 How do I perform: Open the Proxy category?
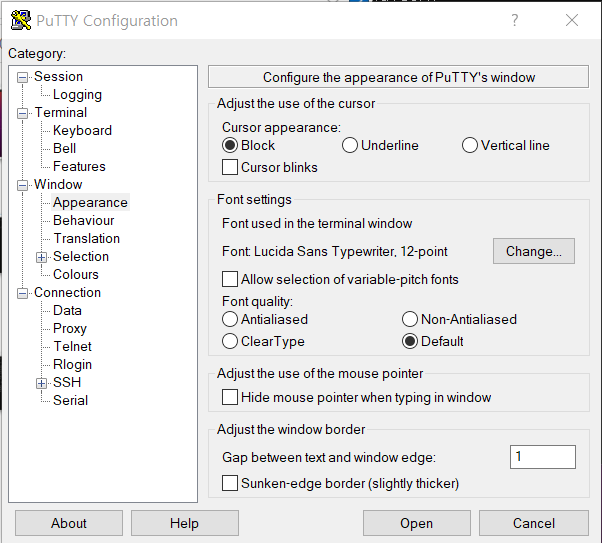pyautogui.click(x=69, y=329)
